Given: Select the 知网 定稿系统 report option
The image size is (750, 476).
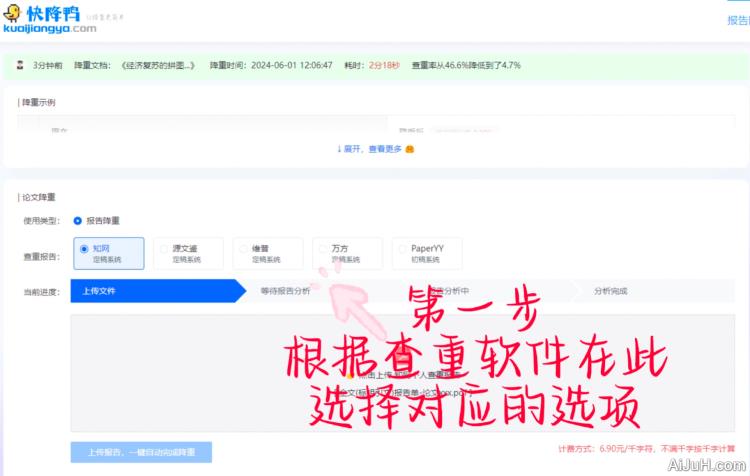Looking at the screenshot, I should (x=109, y=254).
